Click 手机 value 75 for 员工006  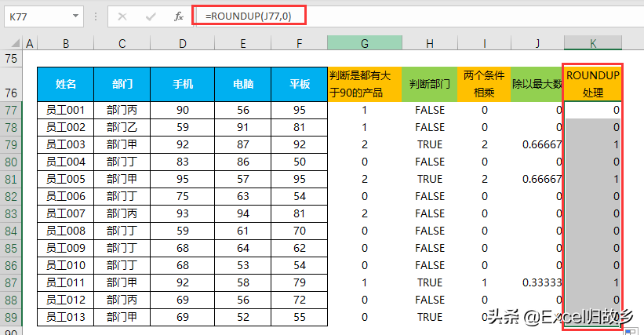(x=182, y=196)
